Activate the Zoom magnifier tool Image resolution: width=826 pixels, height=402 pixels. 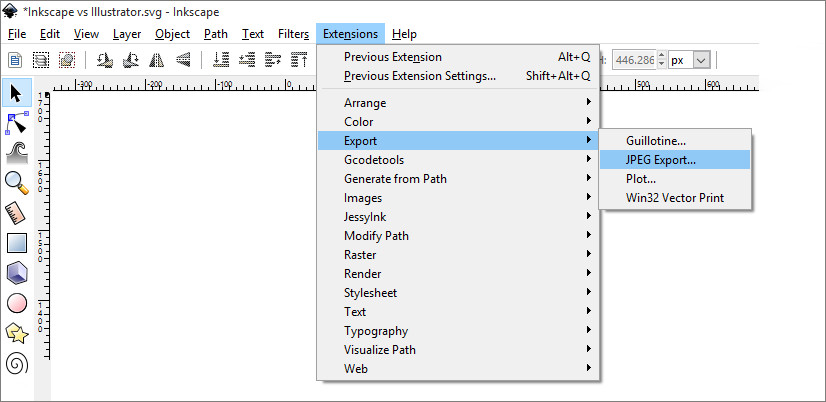(x=16, y=182)
